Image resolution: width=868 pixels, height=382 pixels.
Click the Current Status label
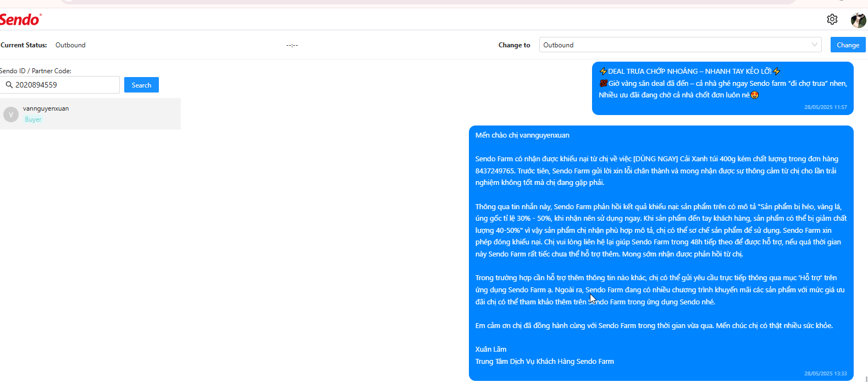(x=24, y=45)
